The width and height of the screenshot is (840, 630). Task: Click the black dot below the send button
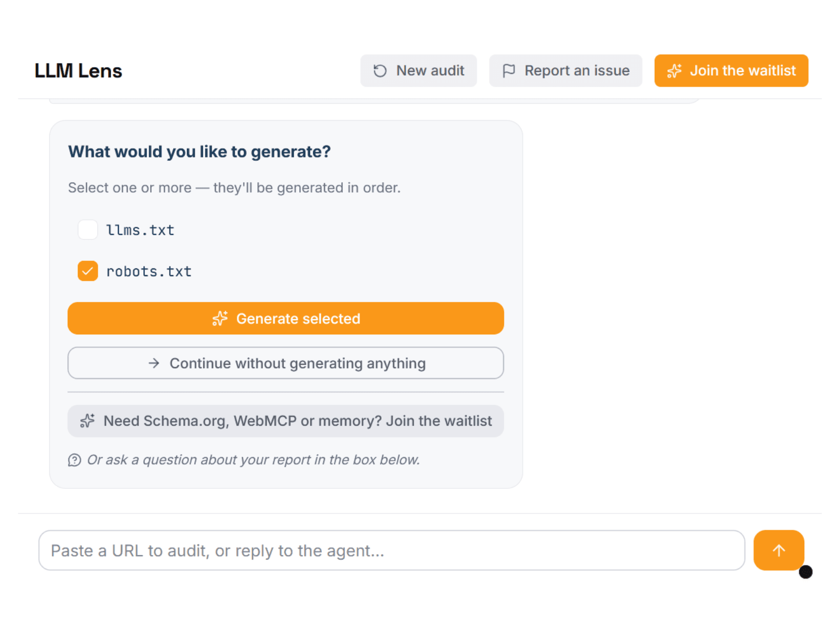806,572
